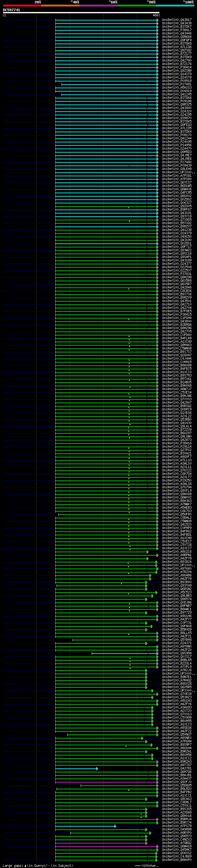Screen dimensions: 197x868
Task: Click the label UniRef100_Q41430
Action: point(177,423)
